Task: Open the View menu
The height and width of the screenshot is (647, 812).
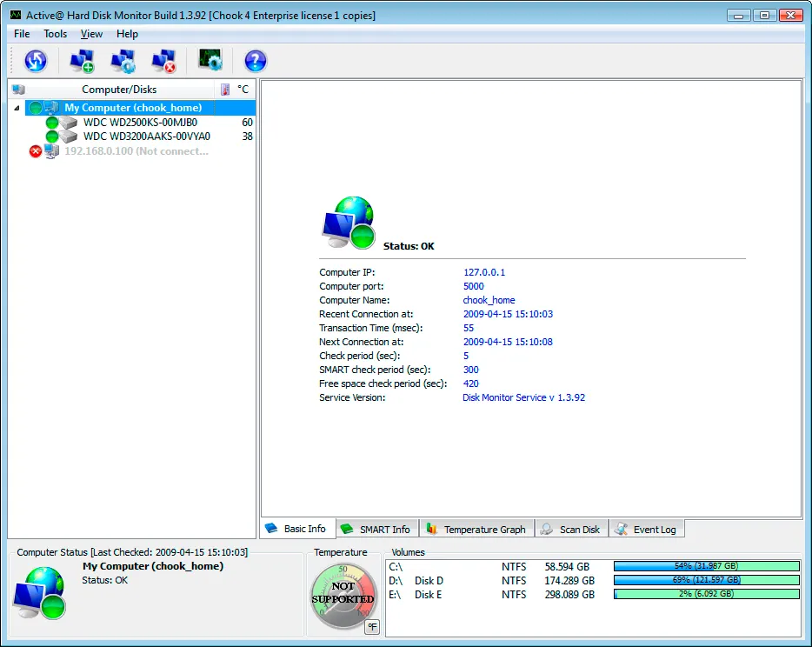Action: (x=91, y=34)
